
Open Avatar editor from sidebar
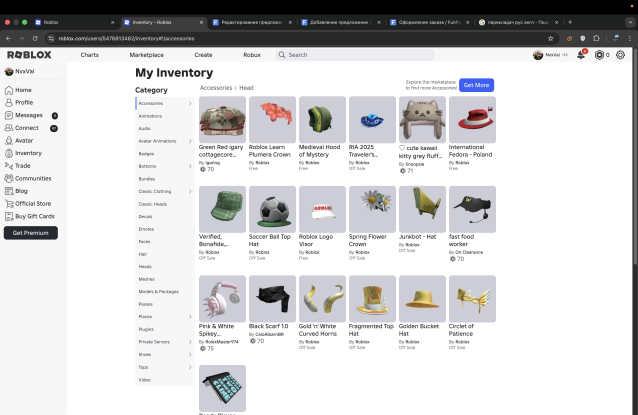(x=25, y=141)
